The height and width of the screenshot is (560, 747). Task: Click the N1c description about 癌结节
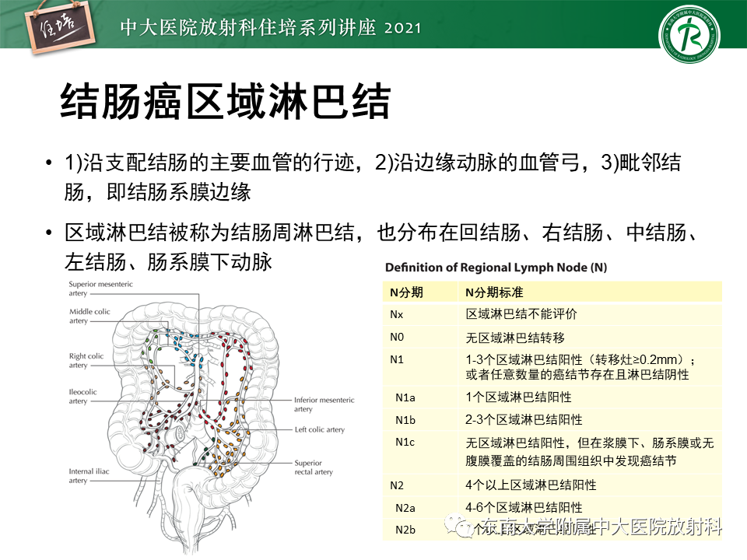pyautogui.click(x=590, y=451)
